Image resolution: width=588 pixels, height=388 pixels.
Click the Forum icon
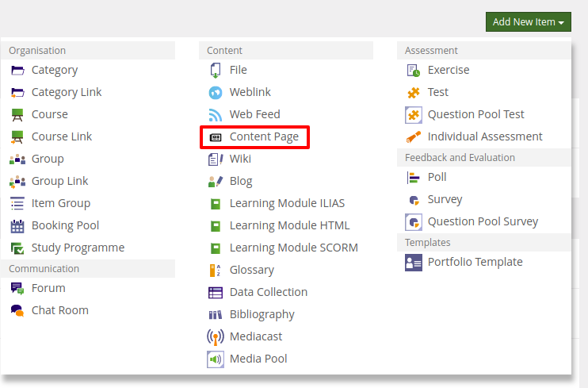pyautogui.click(x=17, y=288)
